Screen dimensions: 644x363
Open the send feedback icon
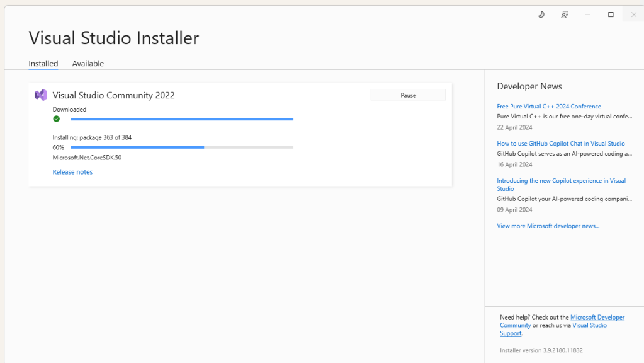(x=565, y=14)
